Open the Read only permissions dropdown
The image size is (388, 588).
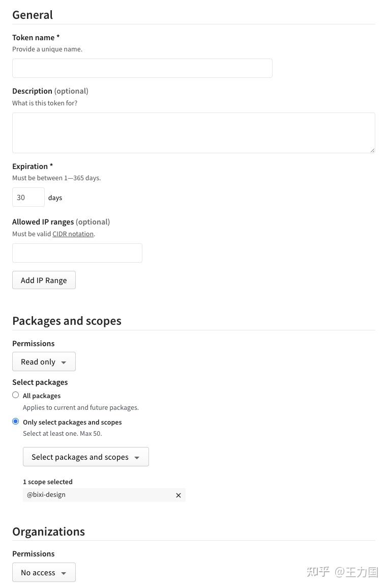tap(44, 362)
